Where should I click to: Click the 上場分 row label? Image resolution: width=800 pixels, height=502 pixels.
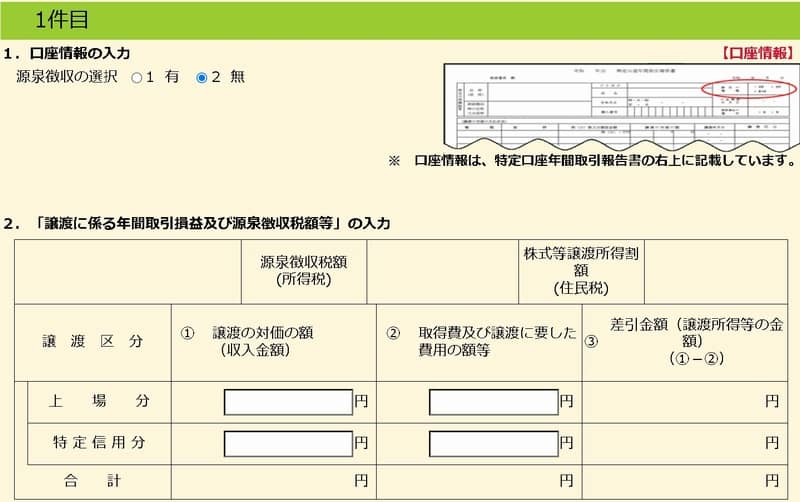99,401
